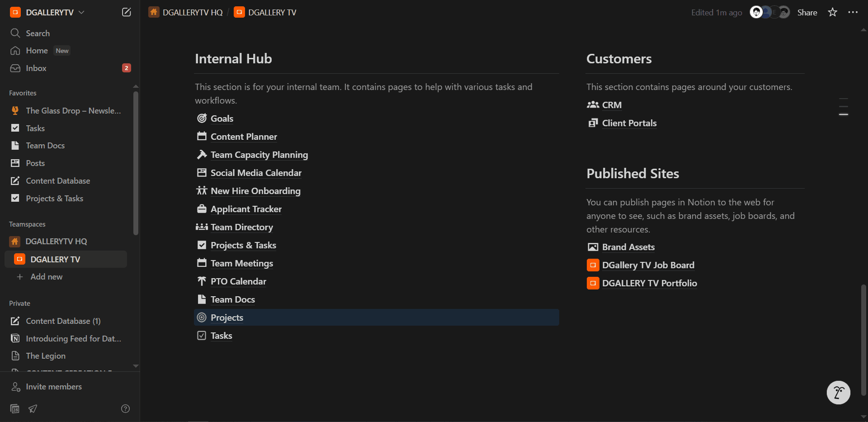Viewport: 868px width, 422px height.
Task: Open Tasks page with checkbox icon in Favorites
Action: 35,128
